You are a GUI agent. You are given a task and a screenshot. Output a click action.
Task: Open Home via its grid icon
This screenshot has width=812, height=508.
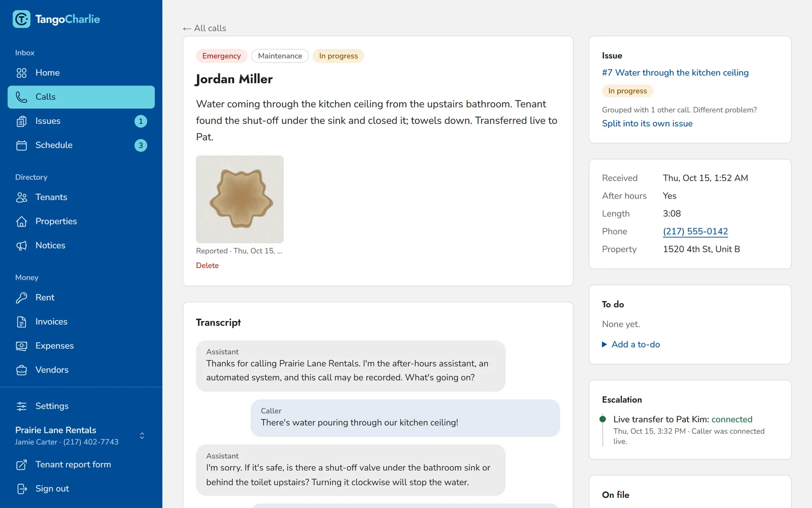click(x=21, y=73)
